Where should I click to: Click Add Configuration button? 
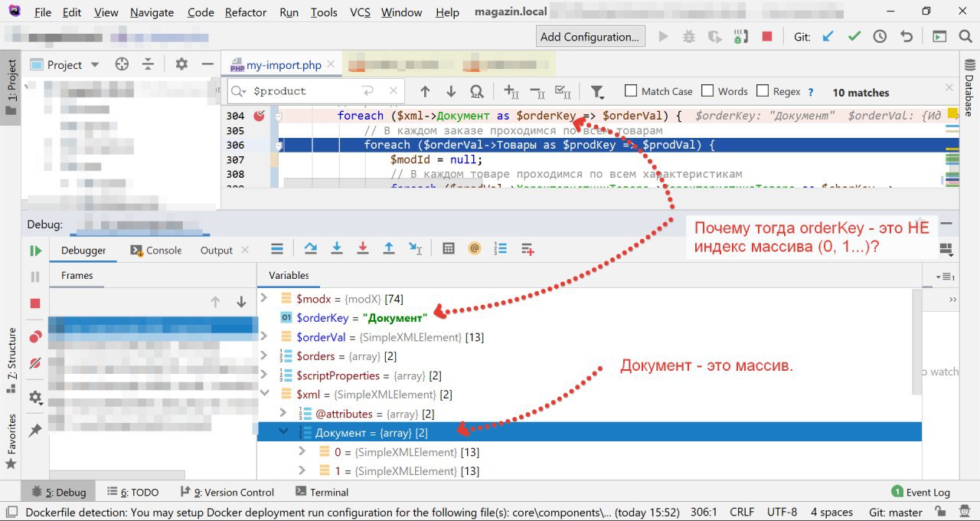point(590,36)
